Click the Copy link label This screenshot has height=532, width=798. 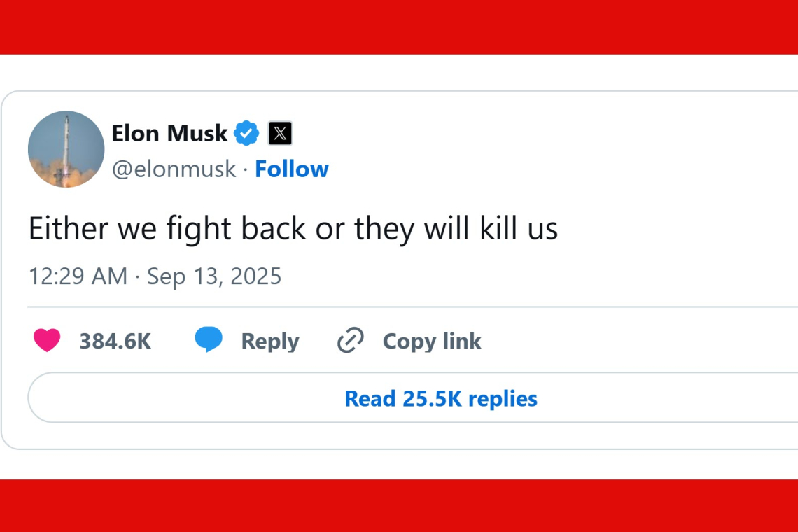[431, 341]
